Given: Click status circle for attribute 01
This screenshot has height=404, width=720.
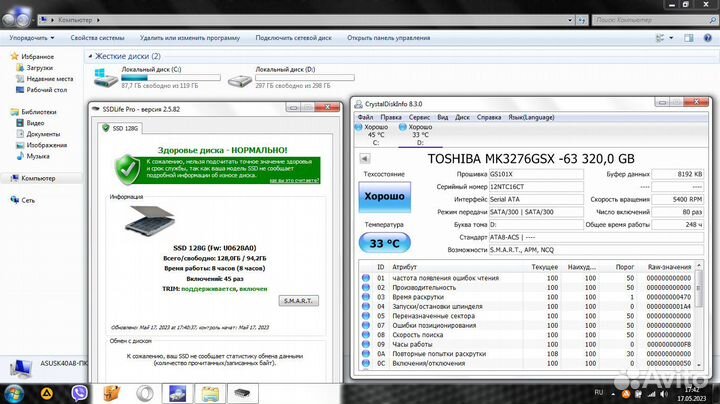Looking at the screenshot, I should point(366,278).
